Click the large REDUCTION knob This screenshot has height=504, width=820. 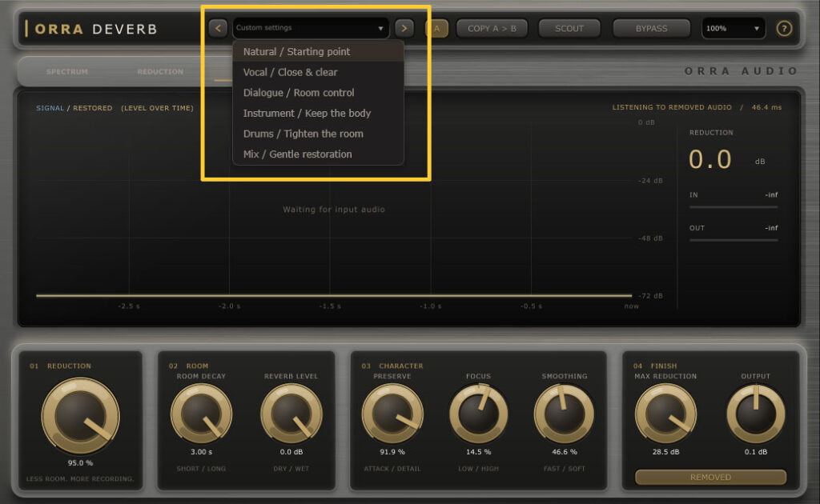80,416
